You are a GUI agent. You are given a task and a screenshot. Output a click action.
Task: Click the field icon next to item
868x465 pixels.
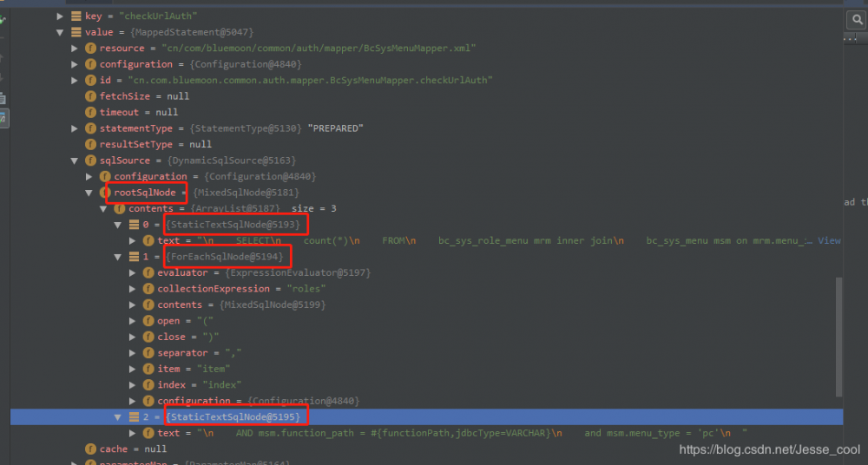pos(148,369)
